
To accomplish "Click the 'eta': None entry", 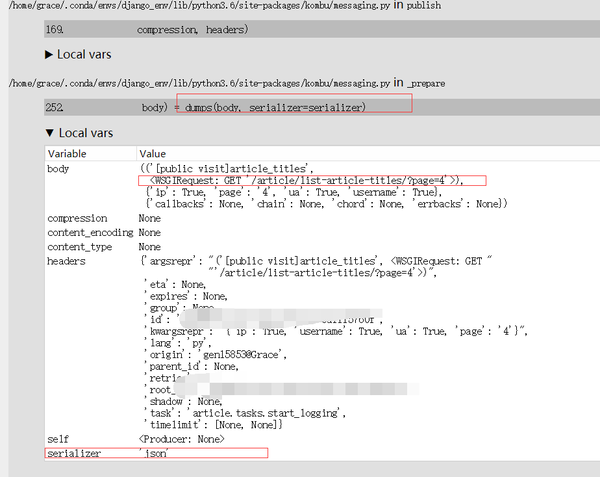I will (x=176, y=285).
